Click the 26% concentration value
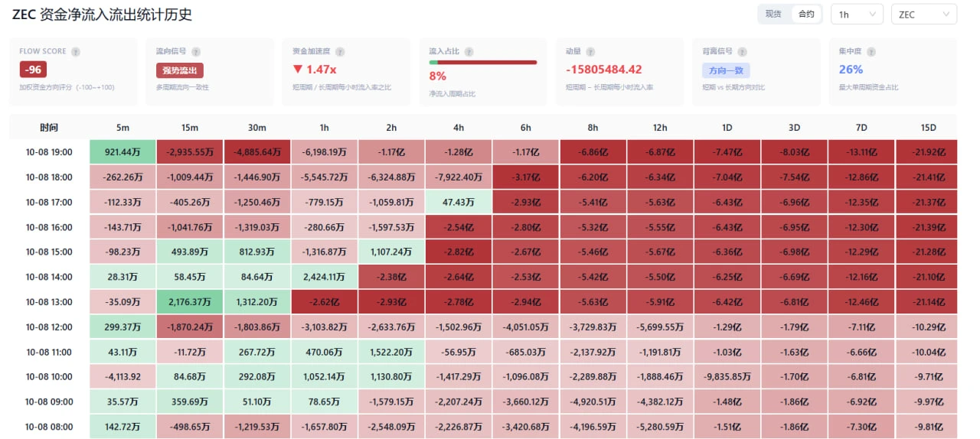Viewport: 980px width, 439px height. point(851,70)
